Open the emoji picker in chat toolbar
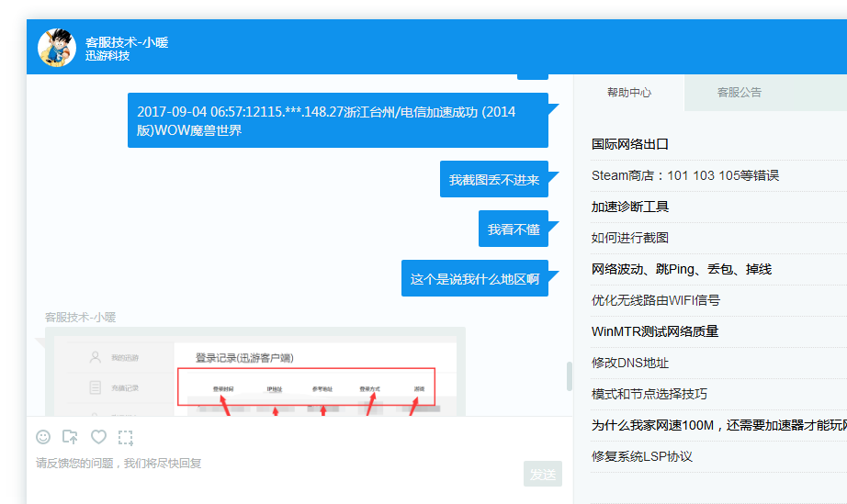Viewport: 847px width, 504px height. [43, 437]
